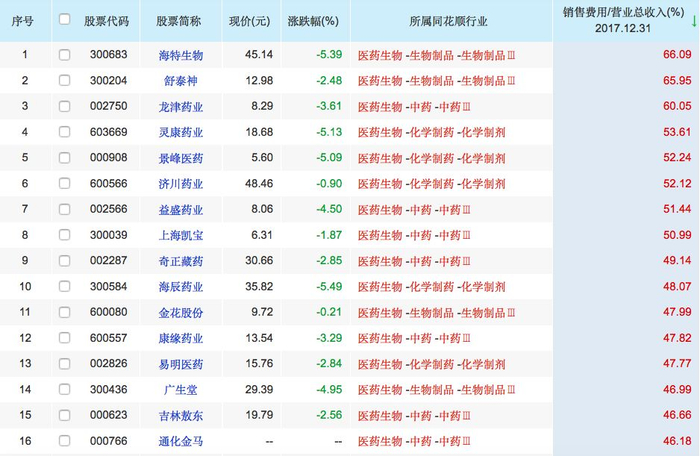Select price cell 45.14
Viewport: 700px width, 456px height.
point(259,54)
